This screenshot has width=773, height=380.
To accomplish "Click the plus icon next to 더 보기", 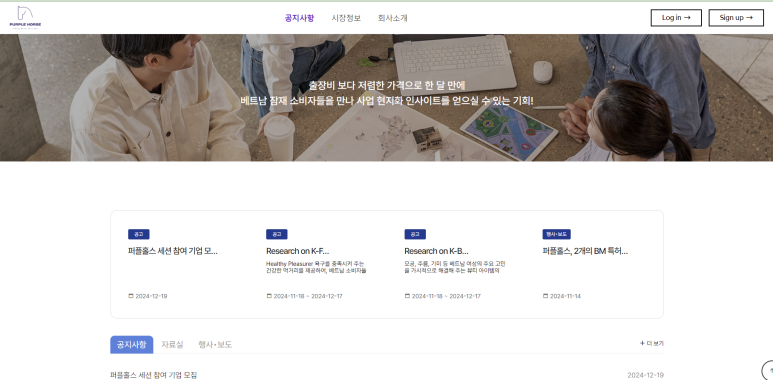I will tap(642, 343).
